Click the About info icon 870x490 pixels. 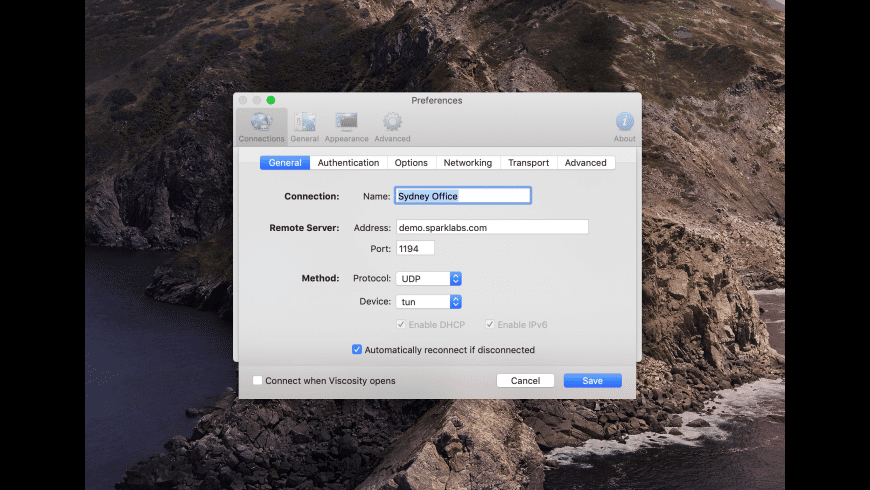point(624,124)
